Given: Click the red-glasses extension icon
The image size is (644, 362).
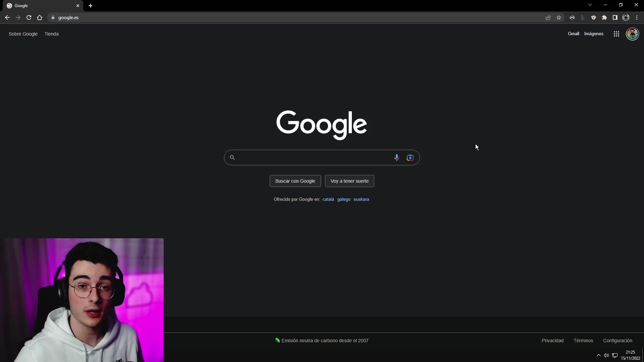Looking at the screenshot, I should 572,17.
